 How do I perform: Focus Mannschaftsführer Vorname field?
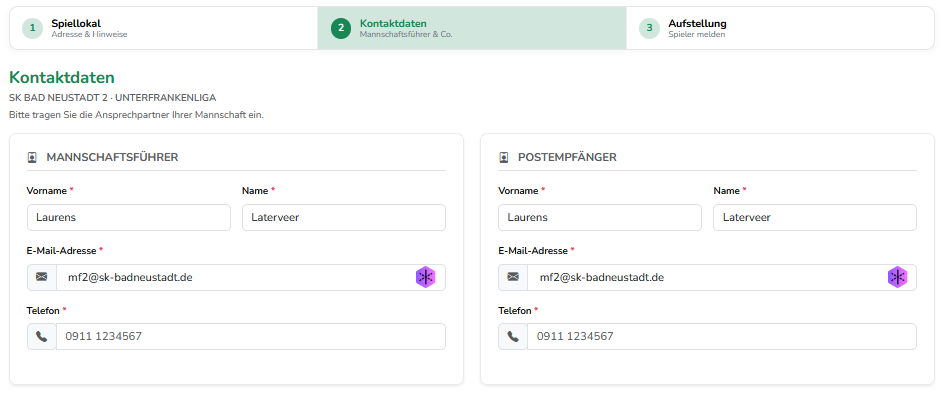(x=129, y=217)
